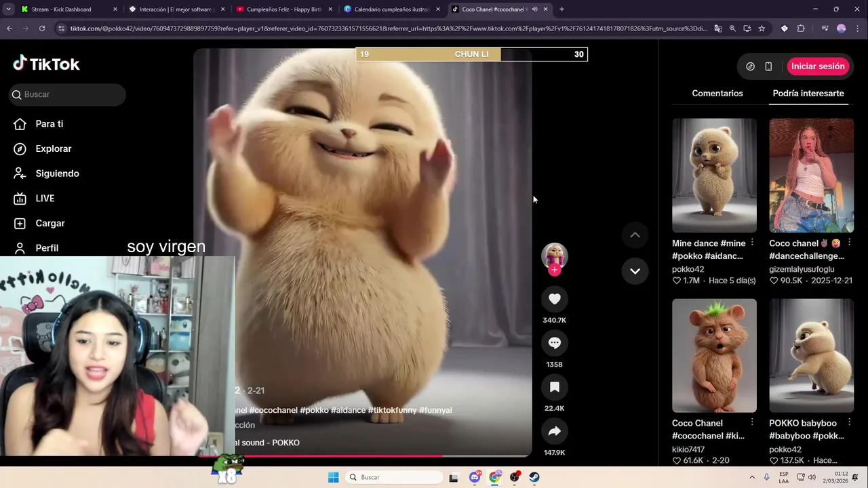
Task: Switch to the Cumpleaños Feliz YouTube tab
Action: (284, 9)
